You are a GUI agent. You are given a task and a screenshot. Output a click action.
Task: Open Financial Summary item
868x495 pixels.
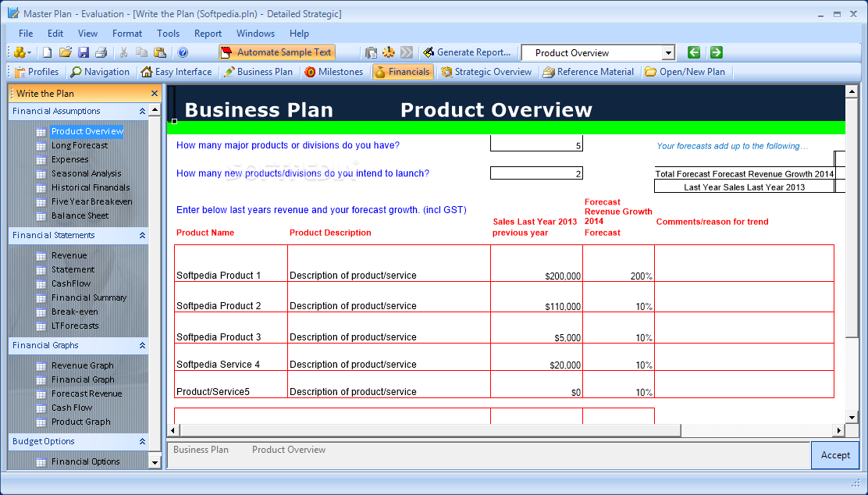[x=89, y=298]
